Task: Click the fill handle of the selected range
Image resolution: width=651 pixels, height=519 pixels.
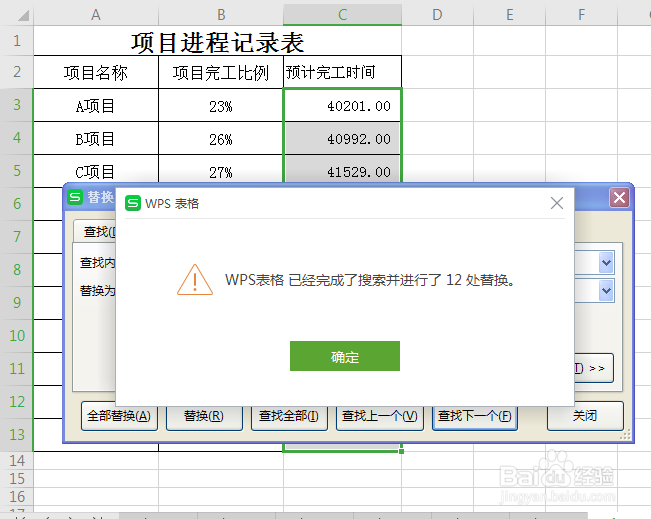Action: (x=401, y=451)
